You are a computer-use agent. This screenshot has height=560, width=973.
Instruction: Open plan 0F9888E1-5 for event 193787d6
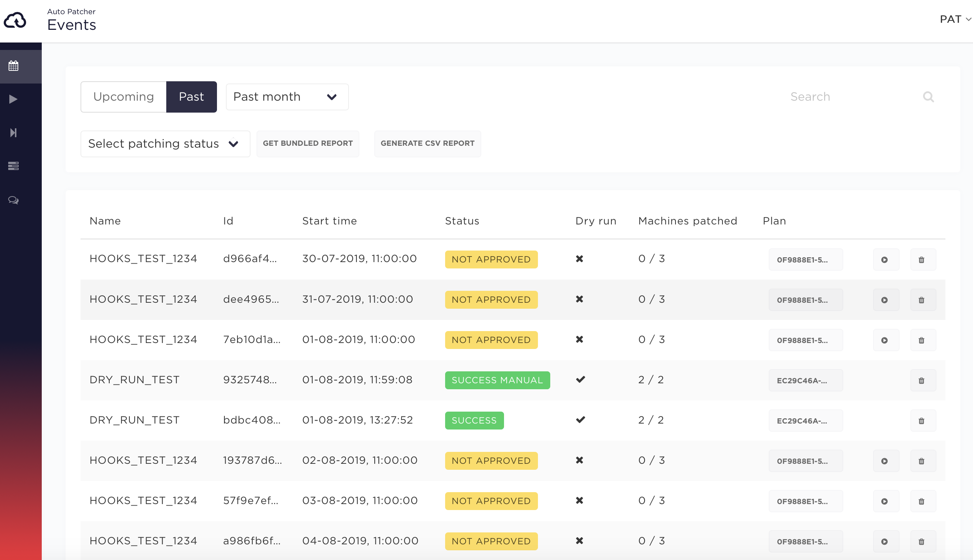(806, 461)
